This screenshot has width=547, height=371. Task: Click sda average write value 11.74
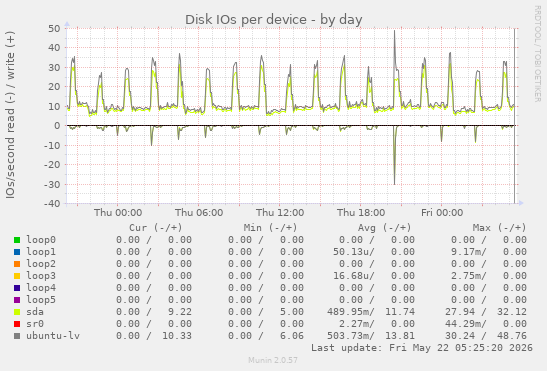click(400, 312)
